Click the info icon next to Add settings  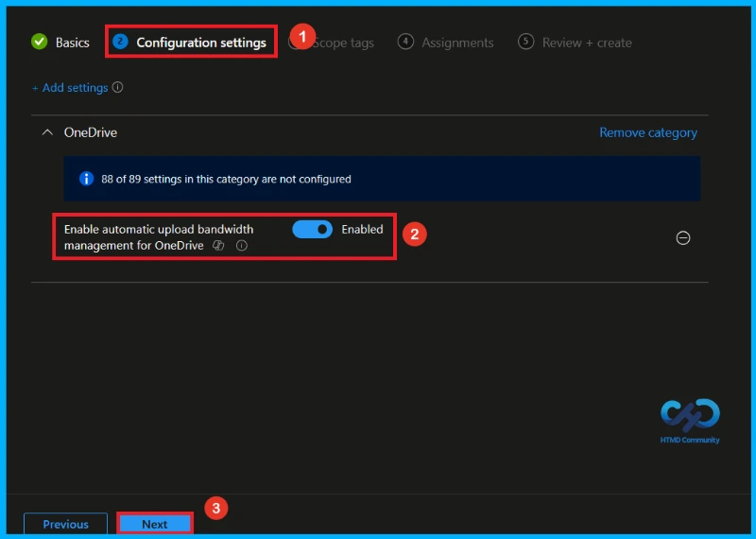117,87
